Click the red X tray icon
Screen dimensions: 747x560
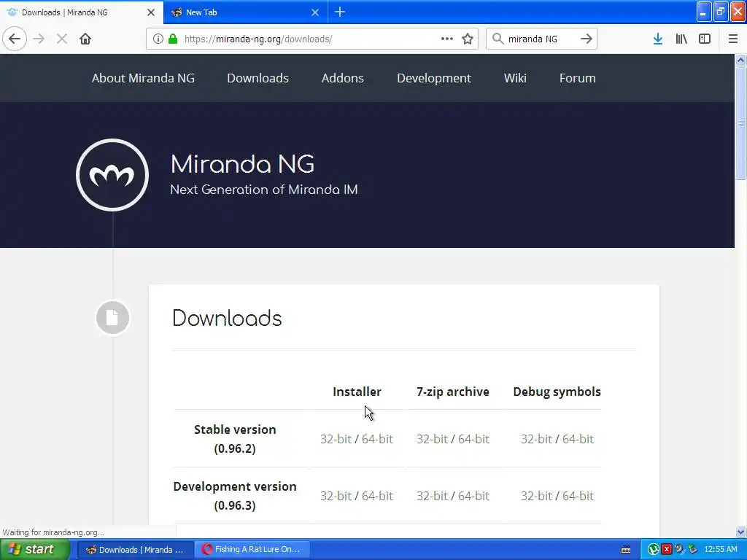point(667,550)
